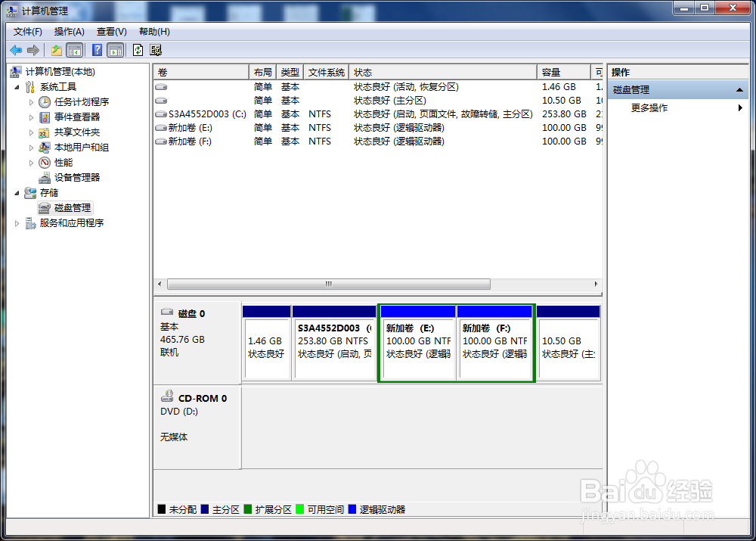This screenshot has width=756, height=541.
Task: Expand the 性能 tree node
Action: [31, 163]
